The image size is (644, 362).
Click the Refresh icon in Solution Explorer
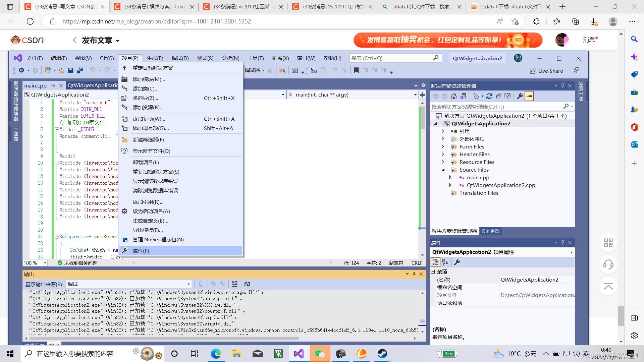click(x=489, y=96)
